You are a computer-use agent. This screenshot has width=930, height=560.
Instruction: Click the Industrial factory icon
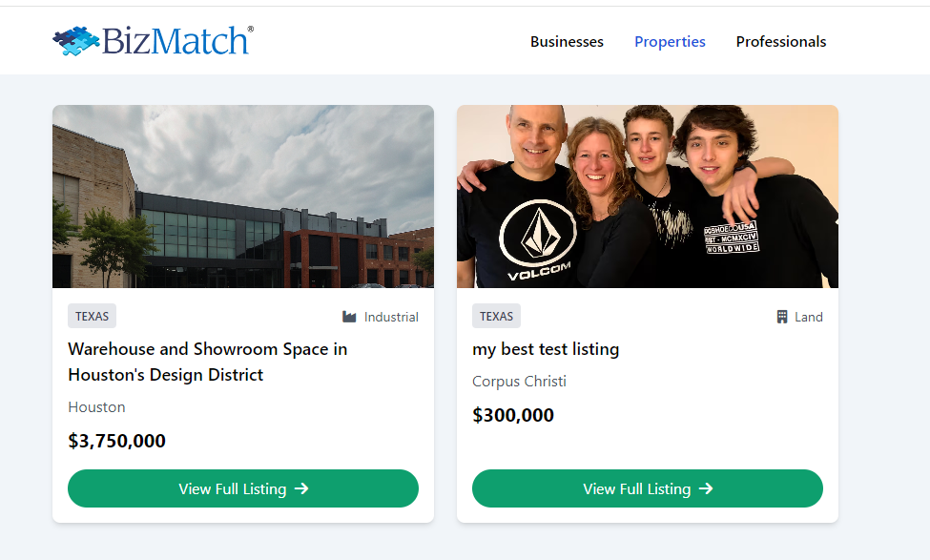349,317
